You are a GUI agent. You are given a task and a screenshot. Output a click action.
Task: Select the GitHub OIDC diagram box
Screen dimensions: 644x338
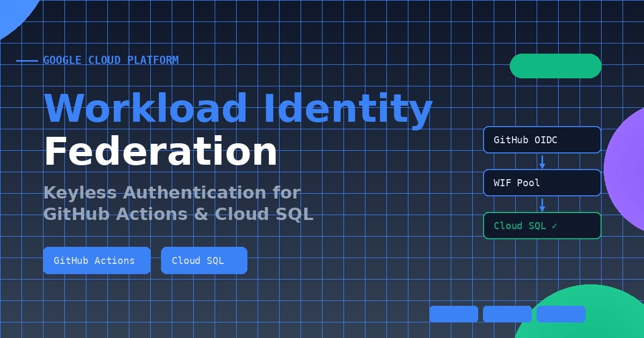point(542,140)
